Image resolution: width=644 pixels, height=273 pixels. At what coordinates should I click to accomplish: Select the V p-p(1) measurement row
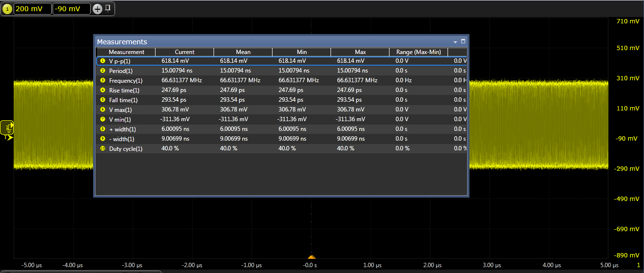click(x=119, y=61)
